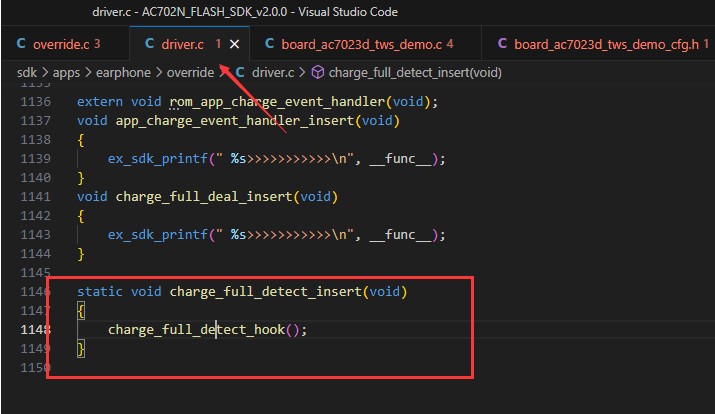Open the override breadcrumb folder

[x=190, y=72]
